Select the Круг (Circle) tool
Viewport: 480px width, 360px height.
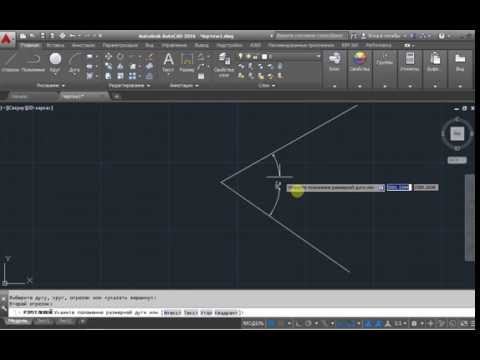pos(55,62)
